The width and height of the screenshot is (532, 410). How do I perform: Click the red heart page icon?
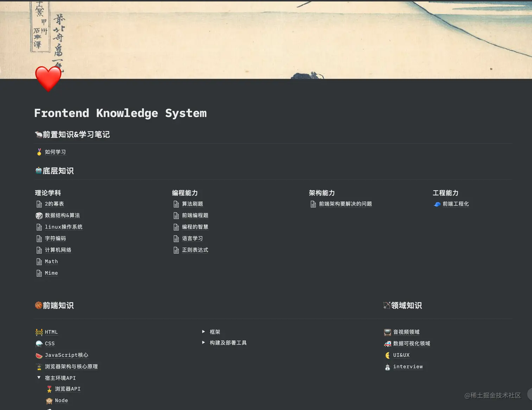[x=48, y=79]
